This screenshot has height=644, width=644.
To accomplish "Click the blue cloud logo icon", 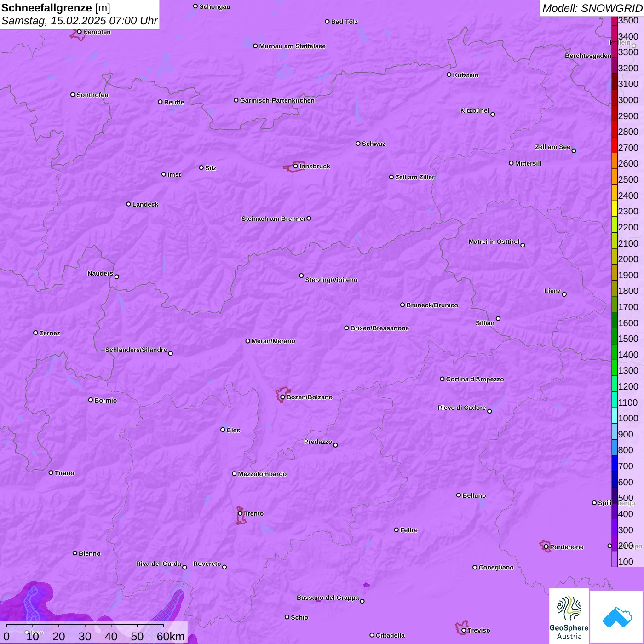I will coord(616,616).
